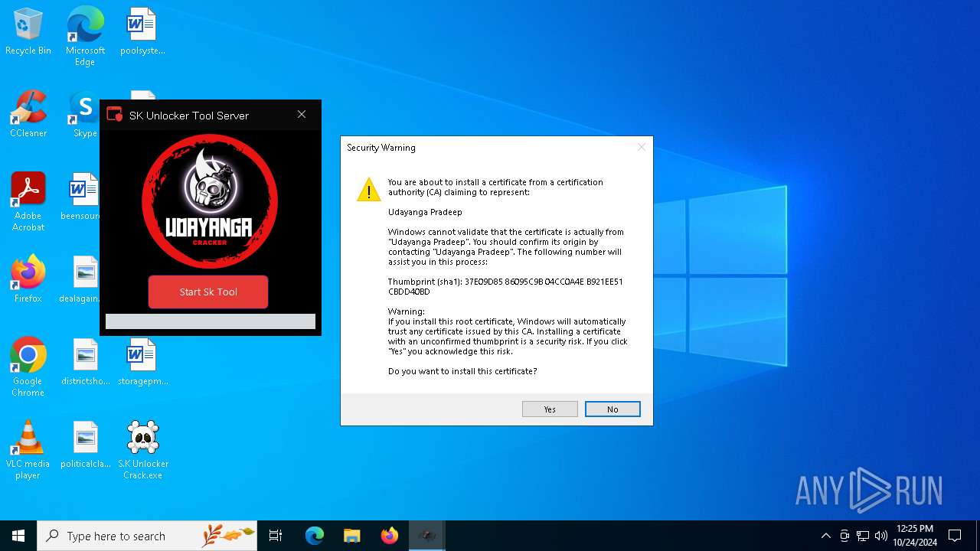980x551 pixels.
Task: Select the poolsyste... Word document icon
Action: pyautogui.click(x=142, y=32)
